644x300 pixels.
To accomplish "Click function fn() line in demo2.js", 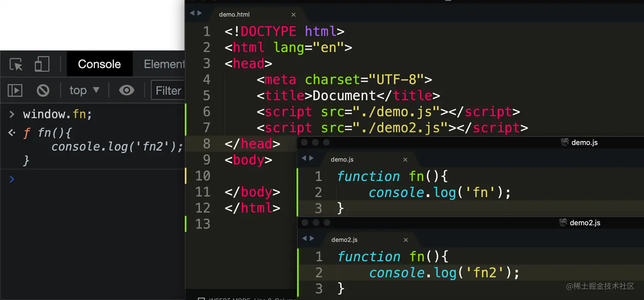I will coord(392,257).
